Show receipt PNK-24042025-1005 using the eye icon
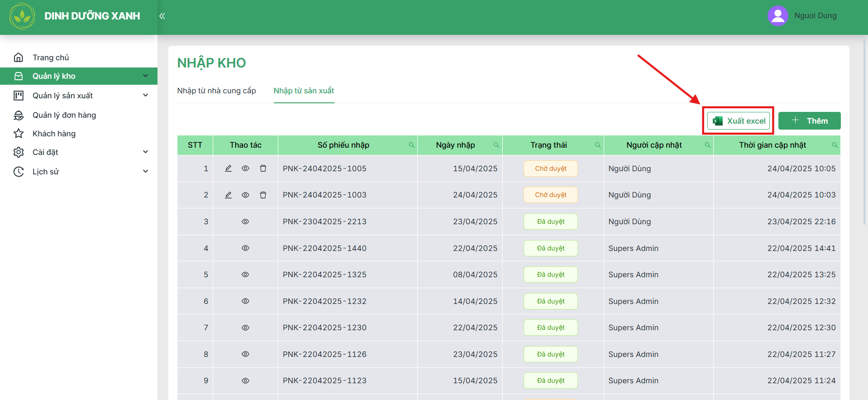868x400 pixels. click(245, 169)
